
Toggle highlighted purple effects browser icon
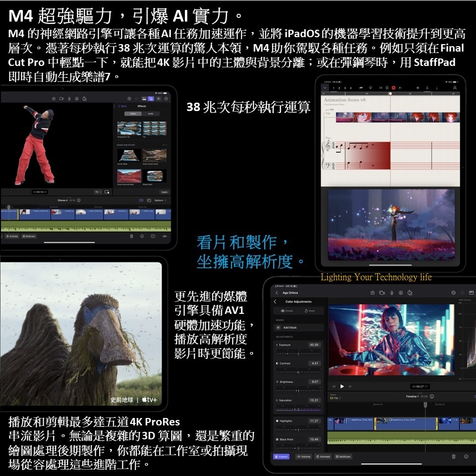pos(151,99)
